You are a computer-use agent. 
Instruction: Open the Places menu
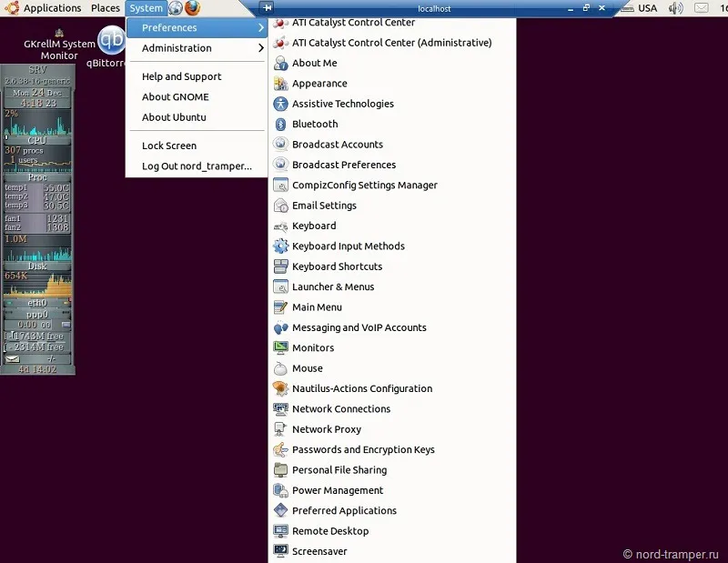pyautogui.click(x=106, y=8)
